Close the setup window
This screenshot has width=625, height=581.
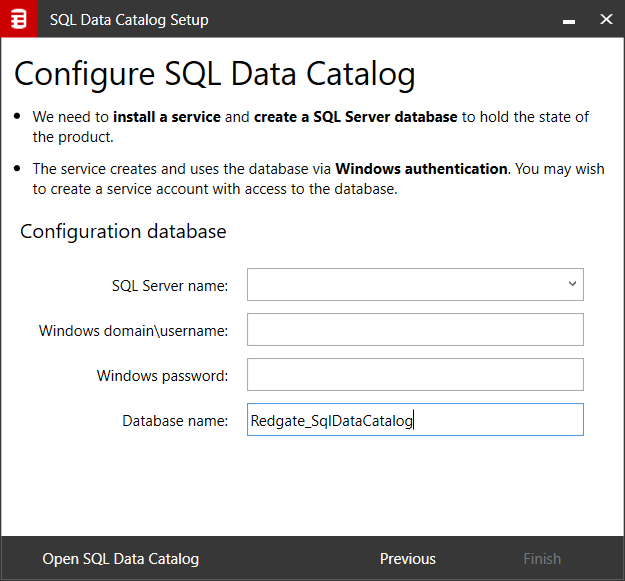click(605, 19)
